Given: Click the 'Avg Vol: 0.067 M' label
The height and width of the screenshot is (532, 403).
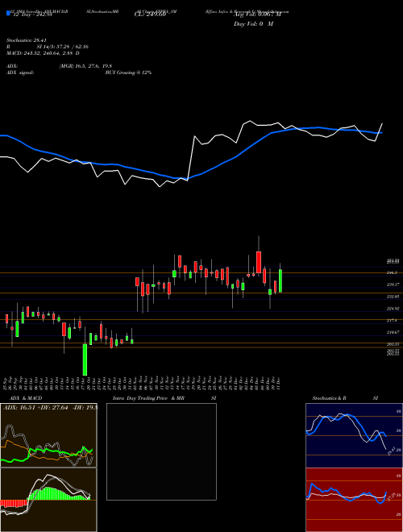Looking at the screenshot, I should pos(258,15).
